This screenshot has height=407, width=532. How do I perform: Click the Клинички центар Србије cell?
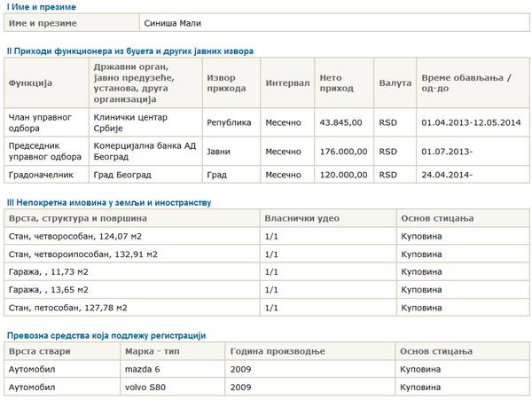(145, 122)
